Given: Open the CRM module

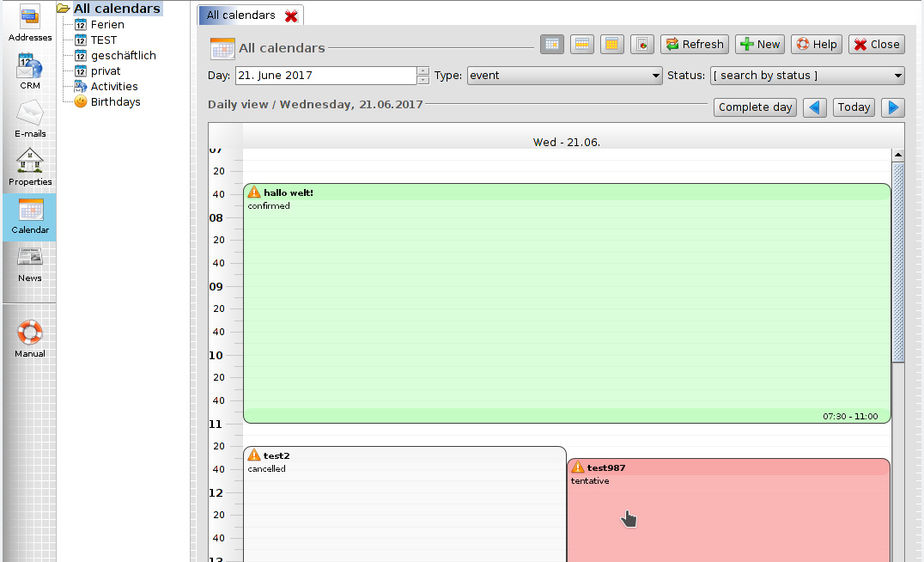Looking at the screenshot, I should (x=30, y=70).
